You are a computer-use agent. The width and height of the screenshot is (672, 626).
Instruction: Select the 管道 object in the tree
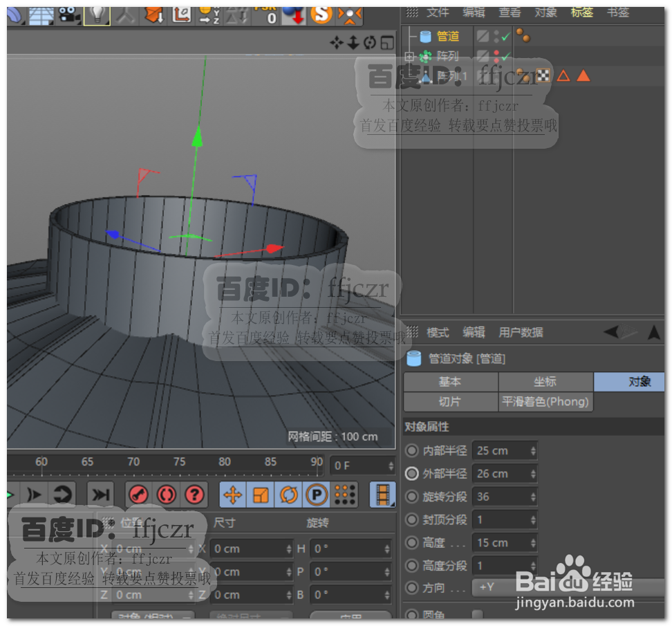(448, 37)
